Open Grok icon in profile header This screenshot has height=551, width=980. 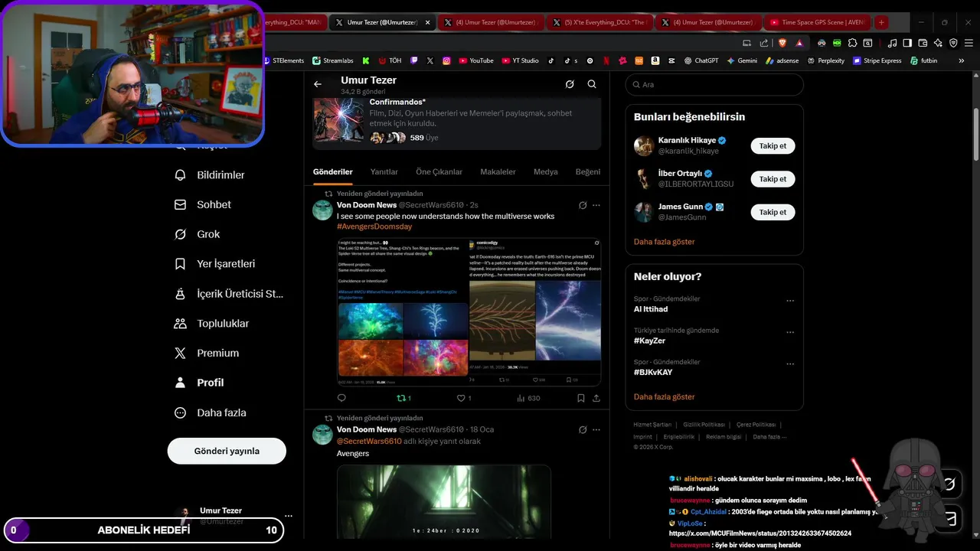click(x=570, y=84)
